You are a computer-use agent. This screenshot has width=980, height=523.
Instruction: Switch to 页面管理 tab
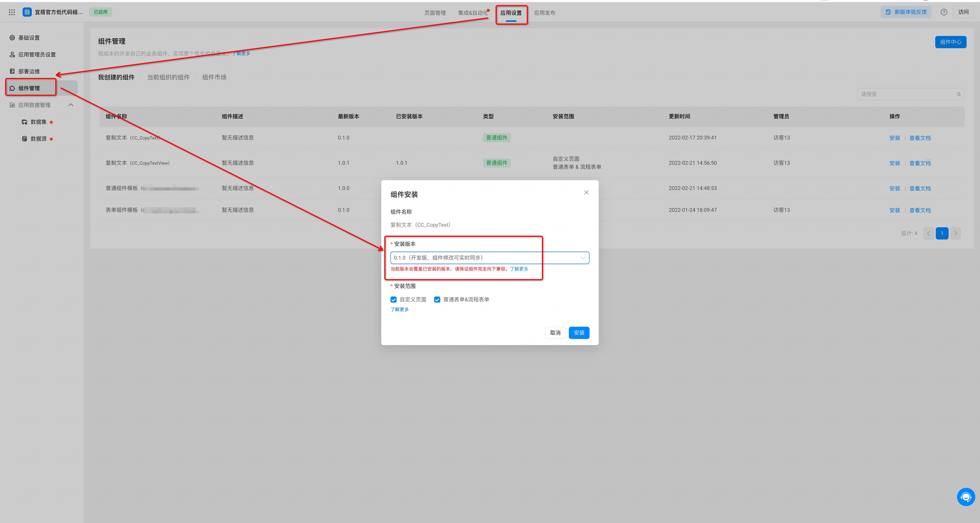[x=435, y=13]
